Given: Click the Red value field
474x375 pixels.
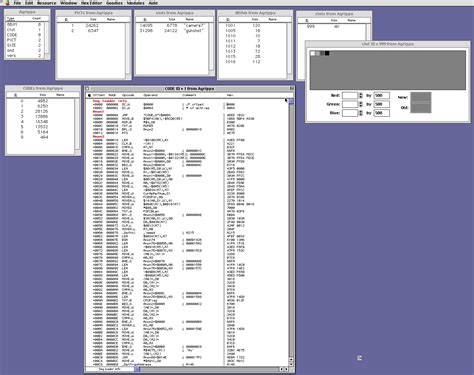Looking at the screenshot, I should [x=350, y=96].
